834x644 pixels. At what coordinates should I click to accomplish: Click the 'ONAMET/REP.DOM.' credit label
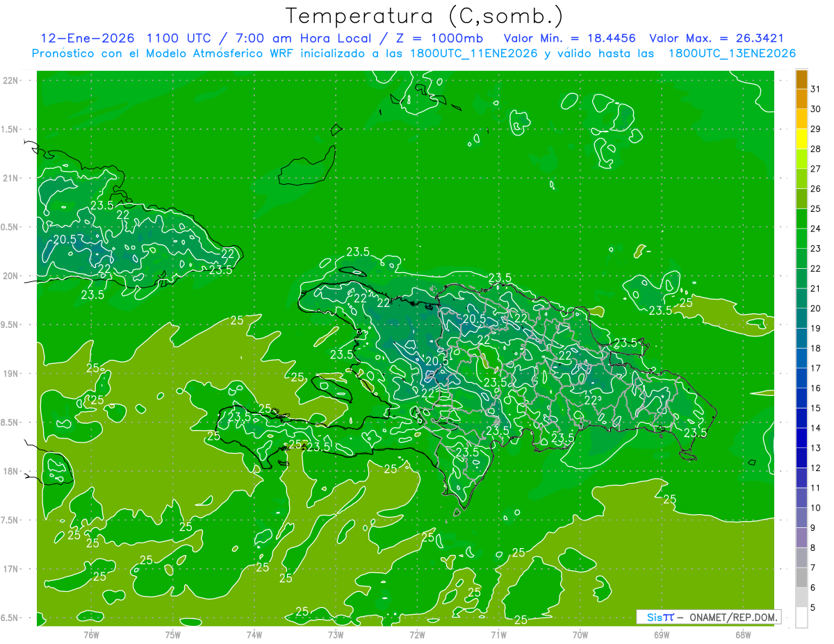point(734,617)
